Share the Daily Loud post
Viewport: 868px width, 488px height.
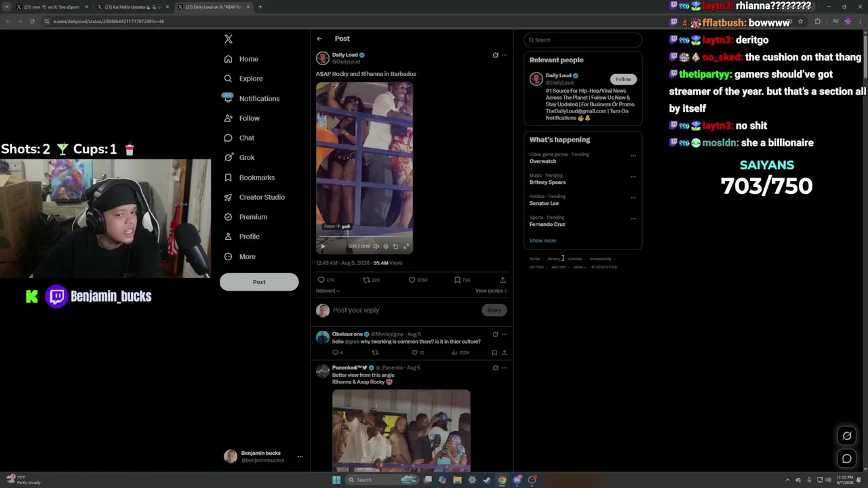(502, 280)
